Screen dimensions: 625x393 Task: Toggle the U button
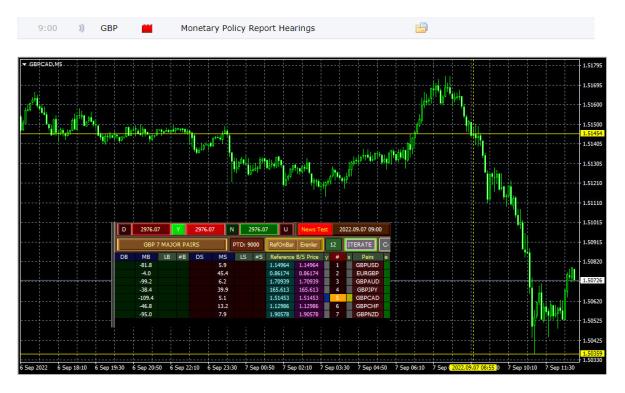[x=285, y=229]
